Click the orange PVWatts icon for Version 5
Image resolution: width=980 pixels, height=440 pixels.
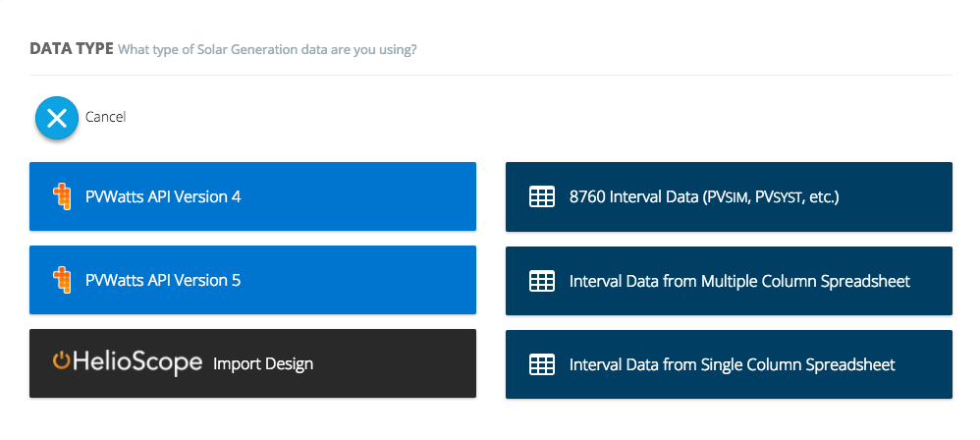click(x=61, y=280)
